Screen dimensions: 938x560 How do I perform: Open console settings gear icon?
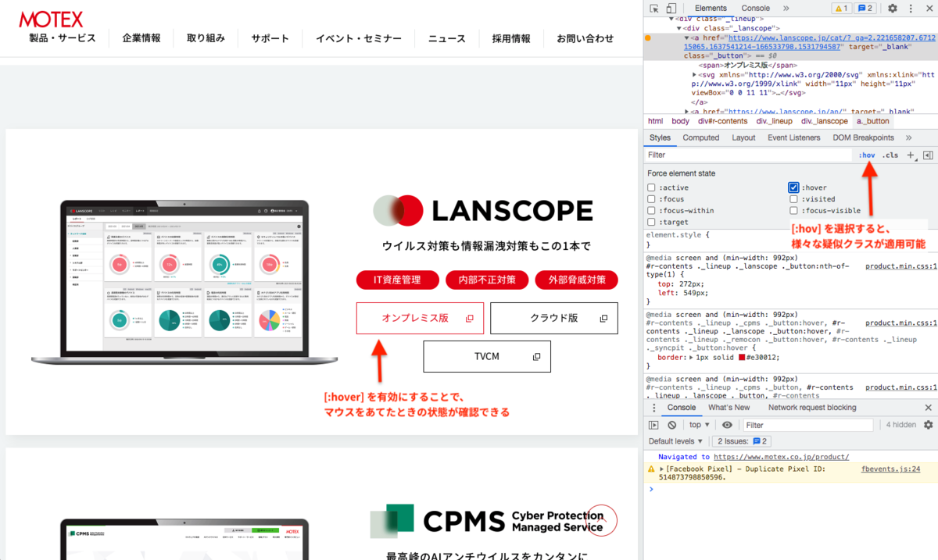[x=929, y=425]
